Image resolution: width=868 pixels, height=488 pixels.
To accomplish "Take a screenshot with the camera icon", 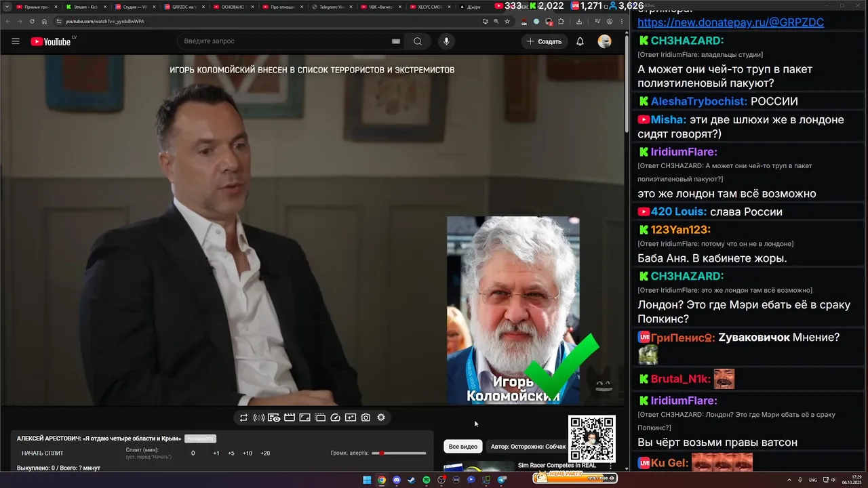I will tap(366, 418).
